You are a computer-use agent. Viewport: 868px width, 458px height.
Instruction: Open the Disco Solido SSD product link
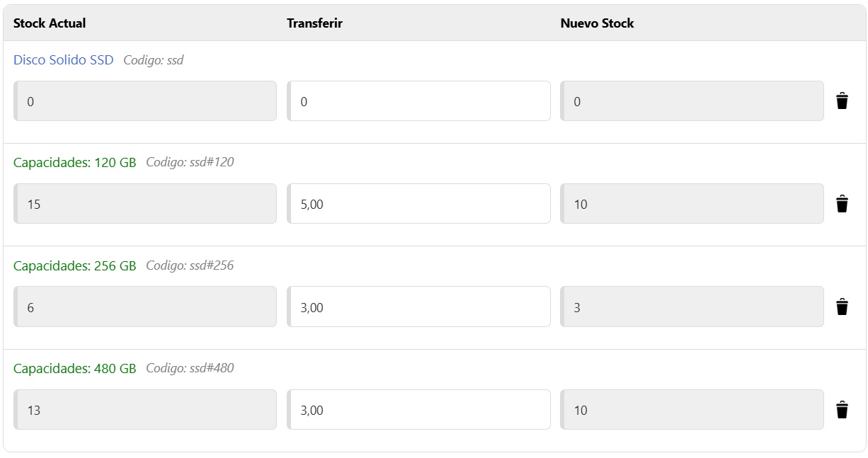click(63, 60)
